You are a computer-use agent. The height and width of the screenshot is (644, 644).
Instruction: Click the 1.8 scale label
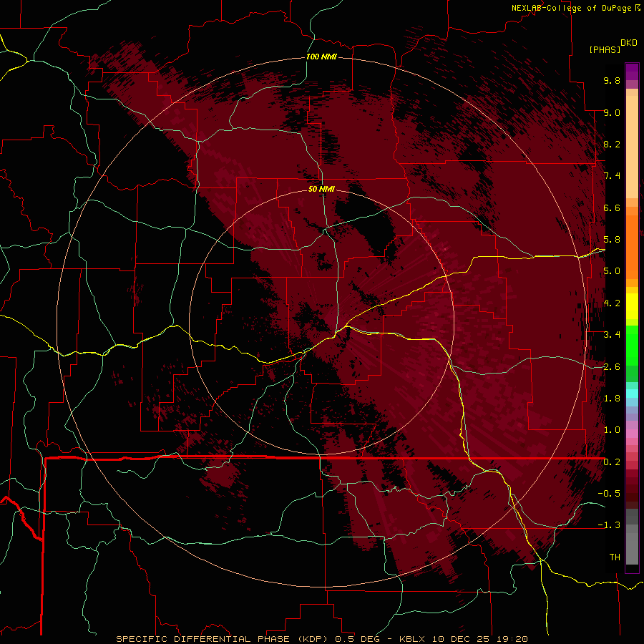point(612,399)
